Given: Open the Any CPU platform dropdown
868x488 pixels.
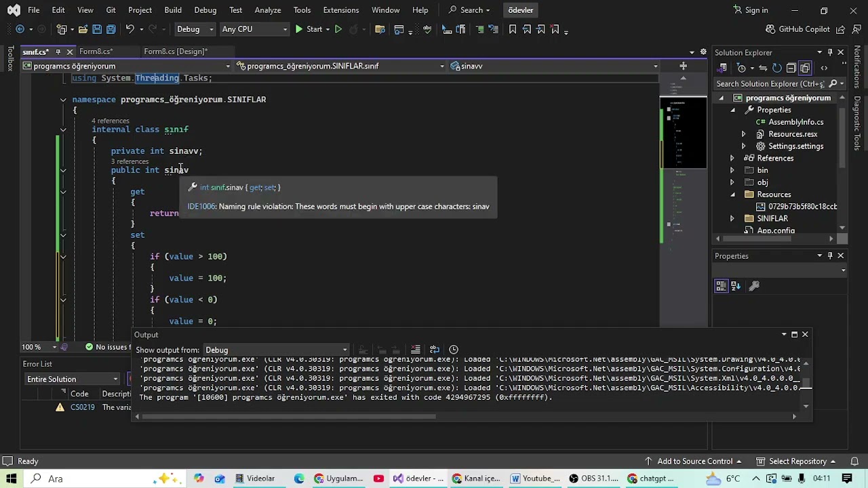Looking at the screenshot, I should pos(254,29).
